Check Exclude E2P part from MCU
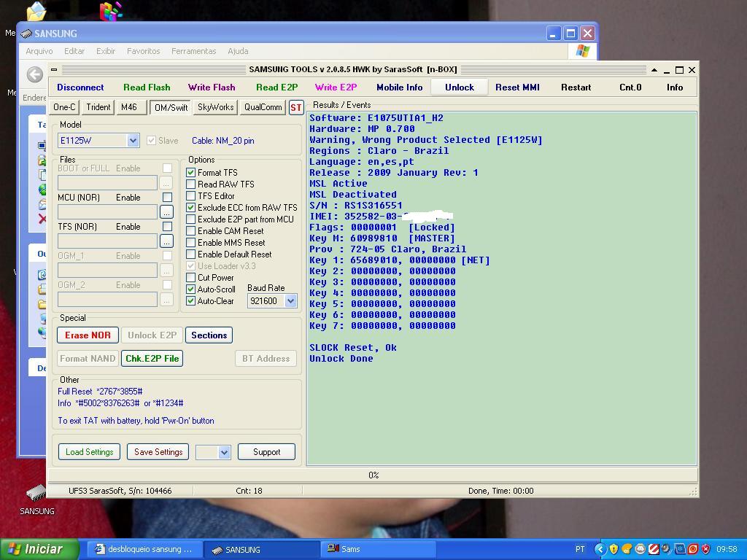This screenshot has height=560, width=747. tap(190, 219)
